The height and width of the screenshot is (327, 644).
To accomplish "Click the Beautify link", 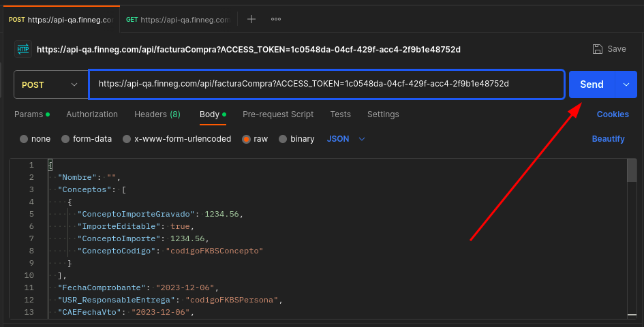I will [x=608, y=139].
